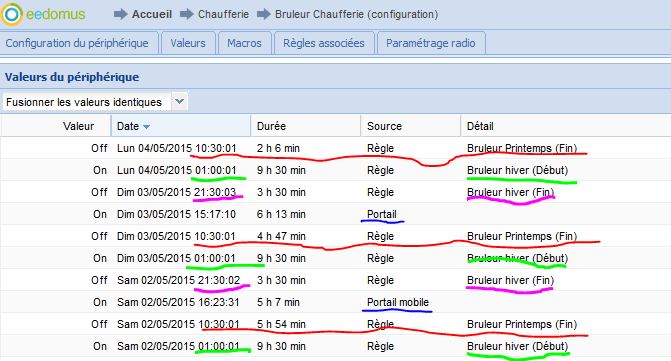The width and height of the screenshot is (671, 361).
Task: Open Bruleur Chaufferie (configuration) breadcrumb
Action: (x=356, y=14)
